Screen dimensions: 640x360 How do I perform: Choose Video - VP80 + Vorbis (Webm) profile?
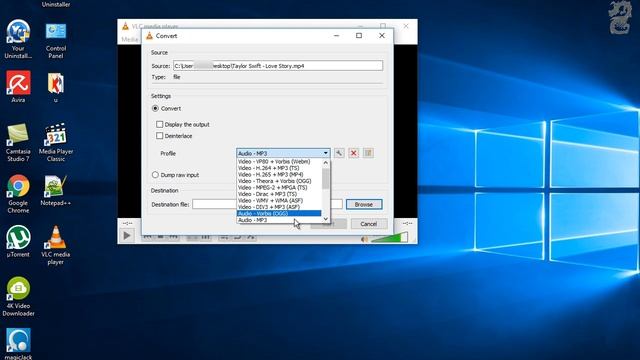click(279, 162)
